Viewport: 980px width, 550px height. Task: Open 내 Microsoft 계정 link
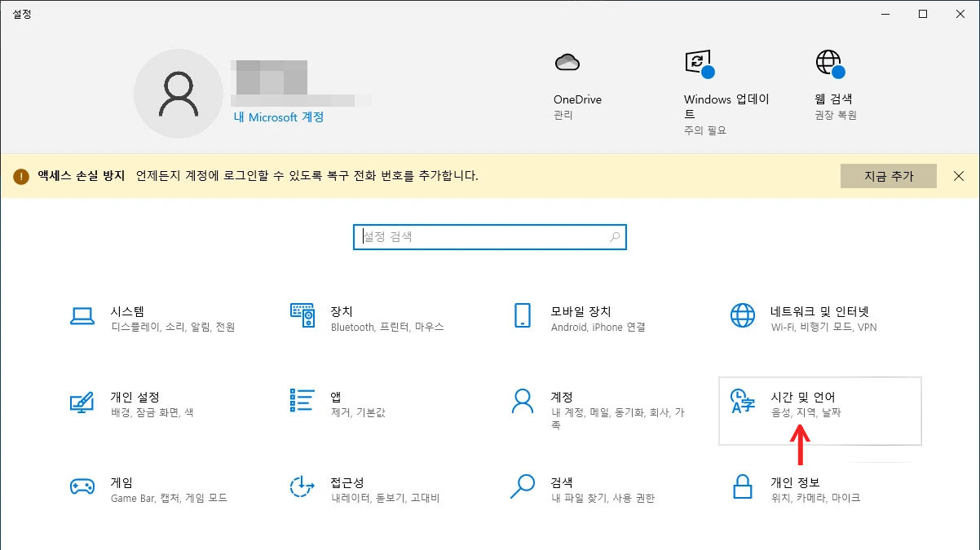click(280, 117)
